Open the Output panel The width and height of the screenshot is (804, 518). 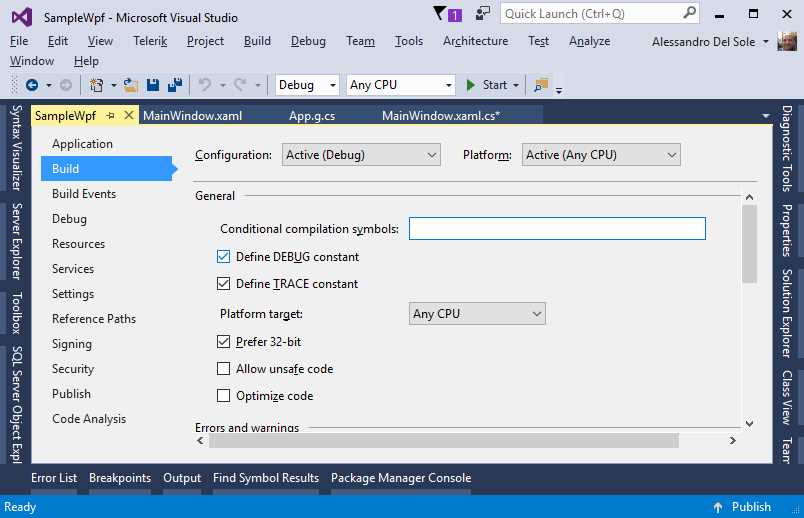(x=182, y=478)
